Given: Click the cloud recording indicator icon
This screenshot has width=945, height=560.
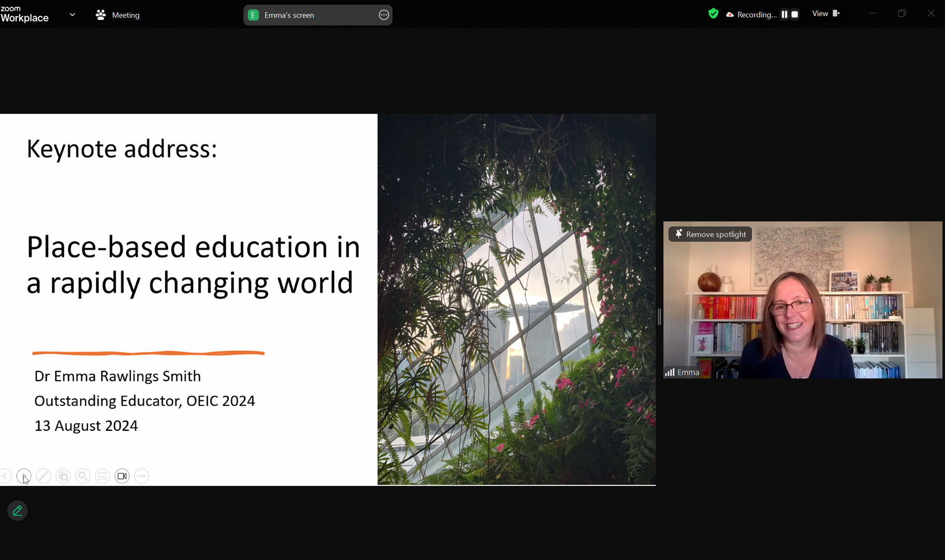Looking at the screenshot, I should (730, 15).
